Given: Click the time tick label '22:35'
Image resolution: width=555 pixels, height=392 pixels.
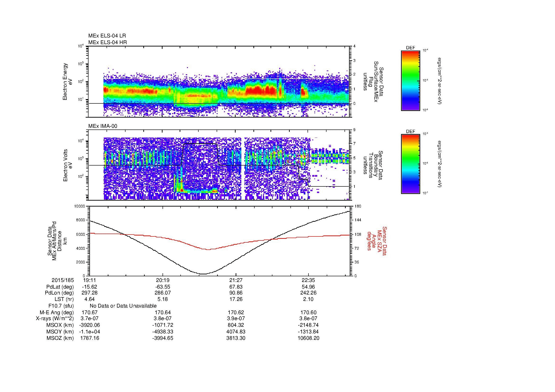Looking at the screenshot, I should (308, 280).
